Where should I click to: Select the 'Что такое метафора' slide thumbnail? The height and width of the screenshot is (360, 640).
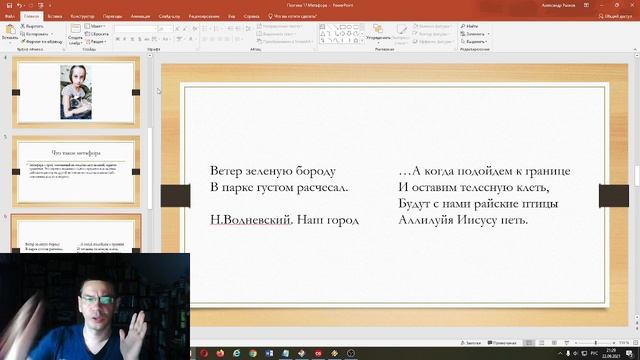coord(76,172)
